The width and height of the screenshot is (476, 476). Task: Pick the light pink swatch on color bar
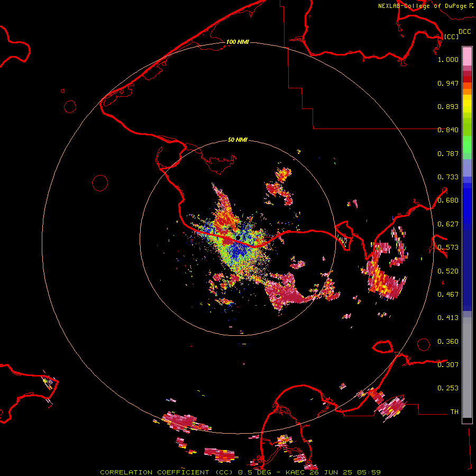coord(467,56)
